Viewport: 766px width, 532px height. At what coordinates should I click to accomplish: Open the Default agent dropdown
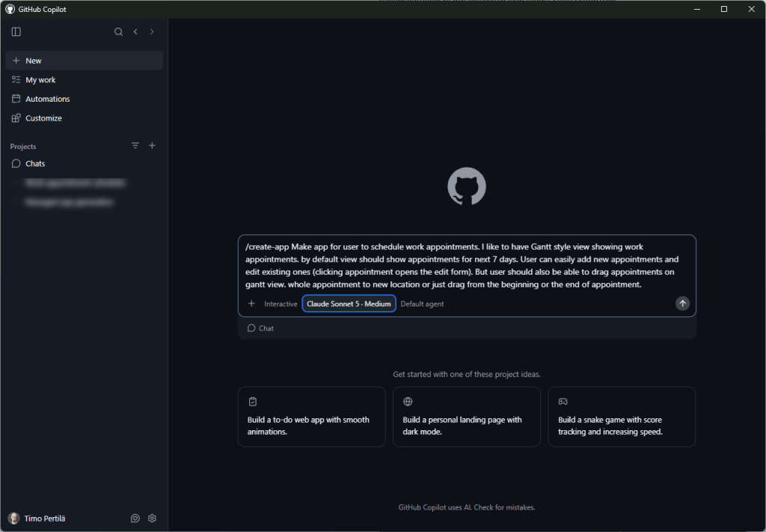[422, 304]
